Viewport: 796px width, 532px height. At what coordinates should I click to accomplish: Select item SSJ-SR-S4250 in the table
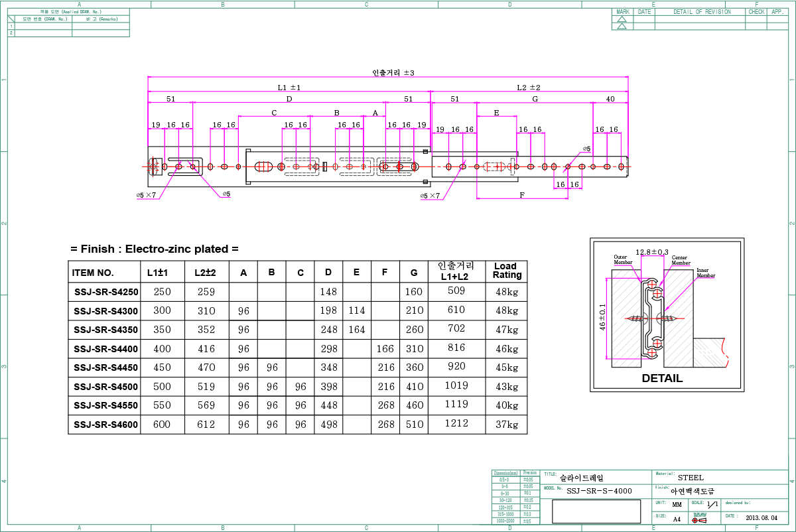(x=106, y=292)
